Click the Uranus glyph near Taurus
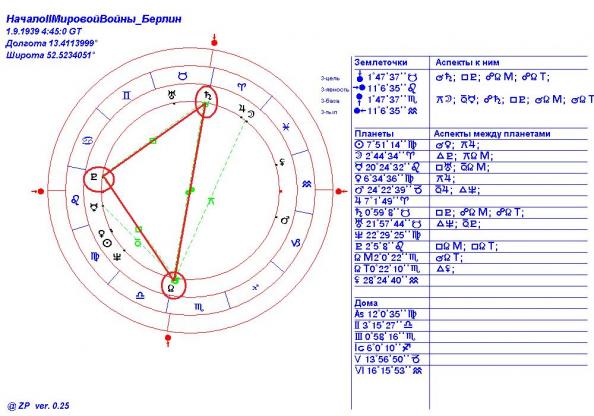Image resolution: width=594 pixels, height=416 pixels. pos(172,95)
